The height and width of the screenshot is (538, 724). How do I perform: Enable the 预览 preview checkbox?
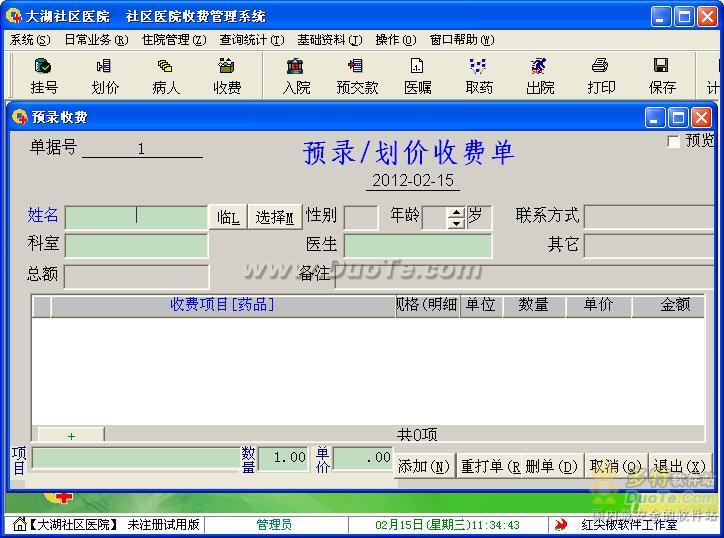click(674, 141)
